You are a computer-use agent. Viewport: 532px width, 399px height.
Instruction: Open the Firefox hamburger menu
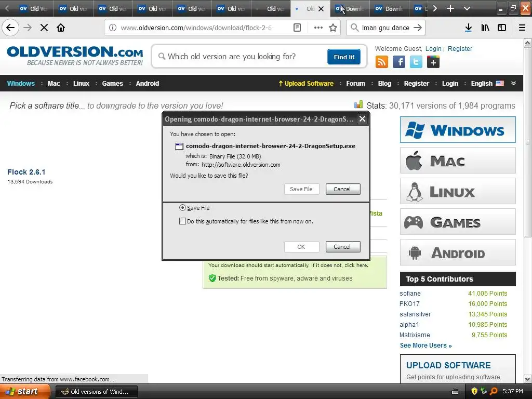pyautogui.click(x=522, y=28)
